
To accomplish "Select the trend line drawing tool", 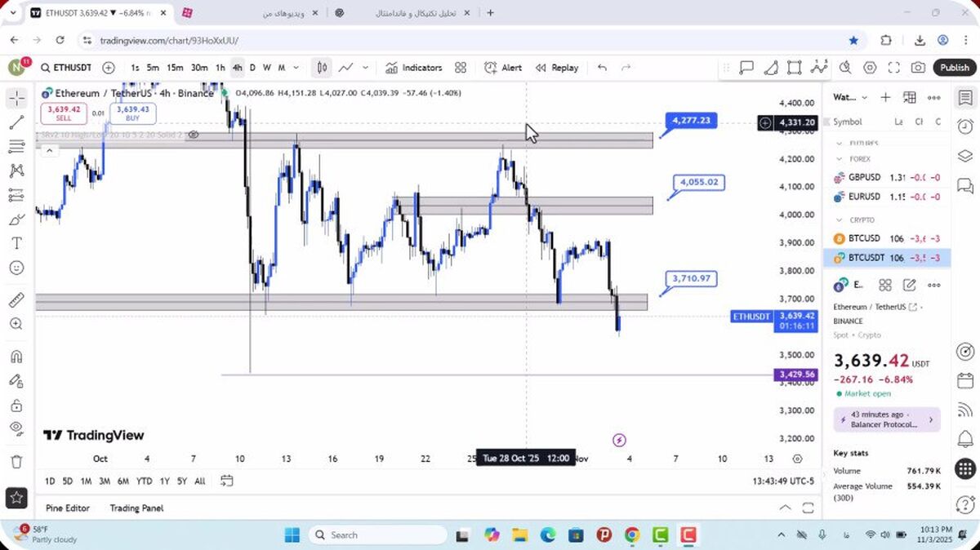I will [16, 122].
